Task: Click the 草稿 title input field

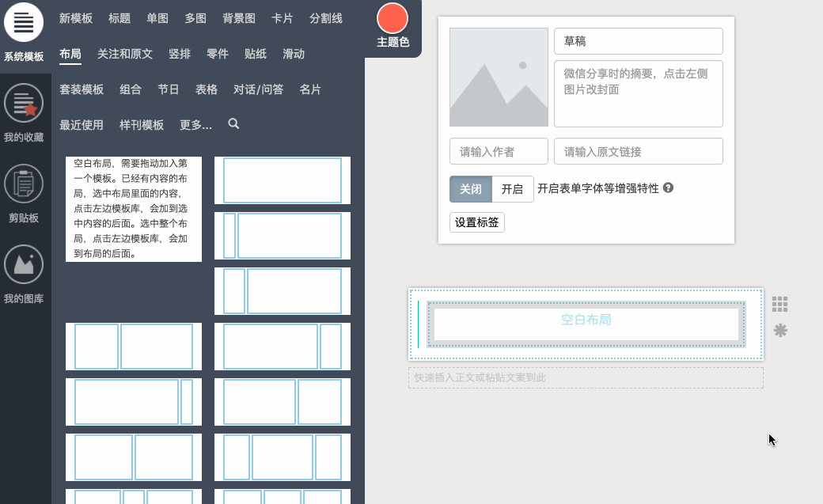Action: pos(639,41)
